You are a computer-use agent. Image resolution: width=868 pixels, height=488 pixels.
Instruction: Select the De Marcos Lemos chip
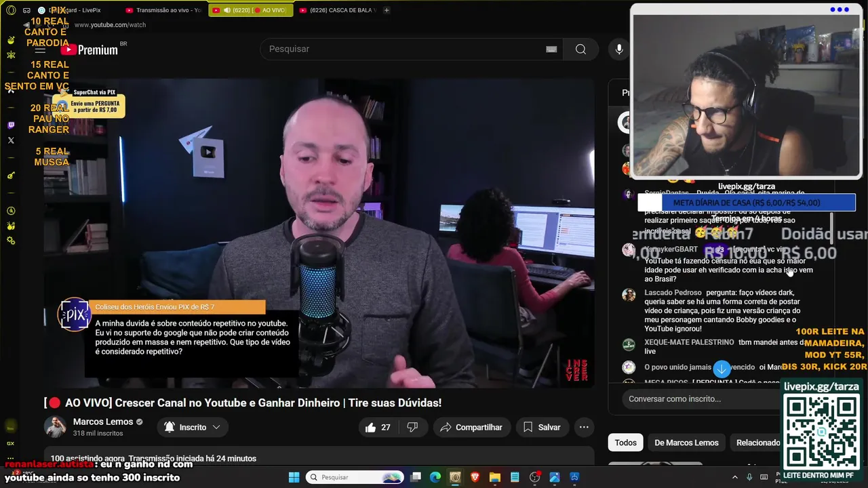click(x=686, y=443)
